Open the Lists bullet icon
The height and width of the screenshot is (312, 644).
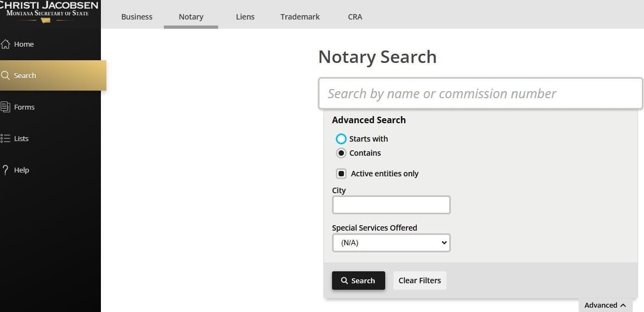point(5,138)
